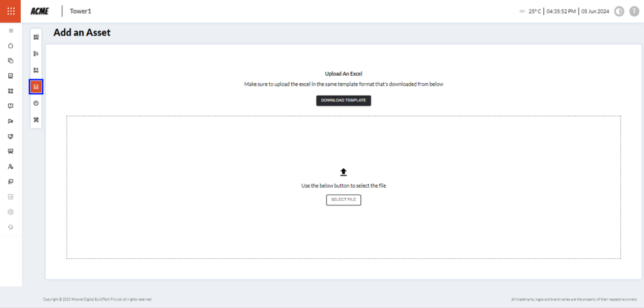Open the users icon in left sidebar

11,166
